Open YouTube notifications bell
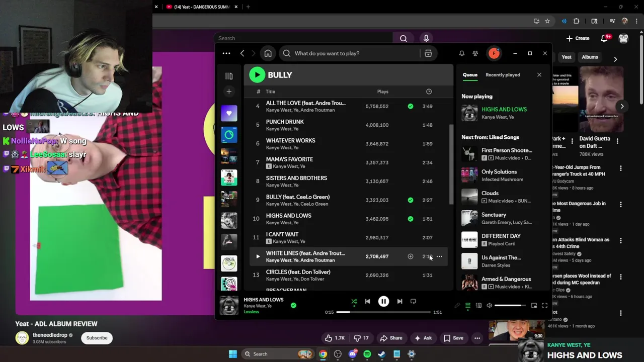 point(605,38)
